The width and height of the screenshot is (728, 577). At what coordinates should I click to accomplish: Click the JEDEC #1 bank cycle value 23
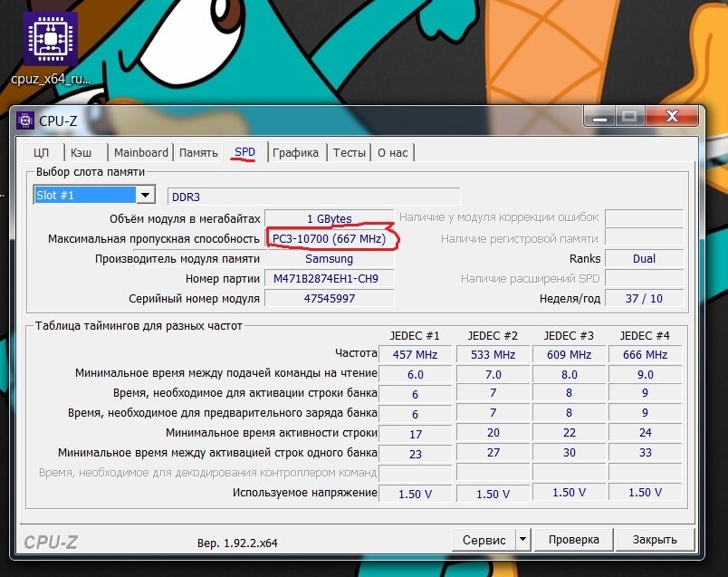pyautogui.click(x=415, y=454)
